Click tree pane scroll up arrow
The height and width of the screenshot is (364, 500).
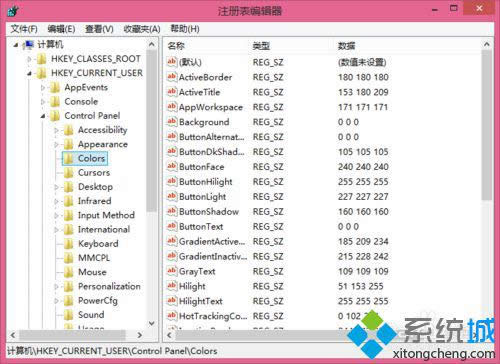[x=152, y=44]
